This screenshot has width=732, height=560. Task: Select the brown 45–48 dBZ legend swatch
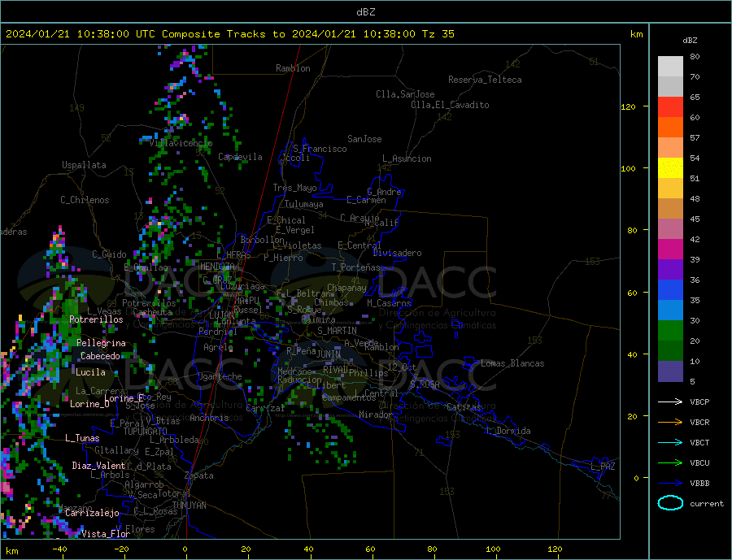click(670, 209)
